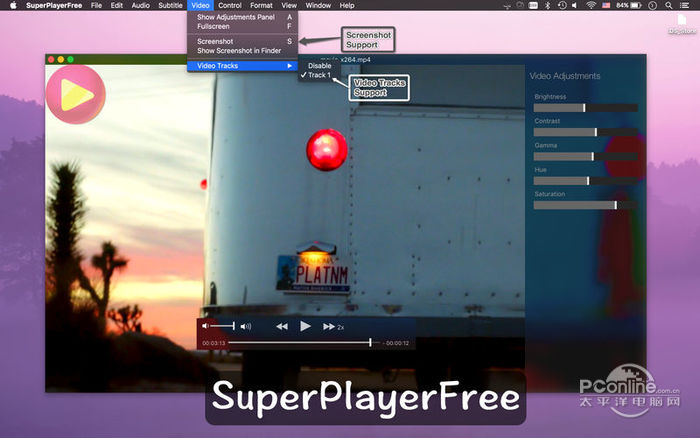700x438 pixels.
Task: Click the yellow minimize window button
Action: (x=61, y=59)
